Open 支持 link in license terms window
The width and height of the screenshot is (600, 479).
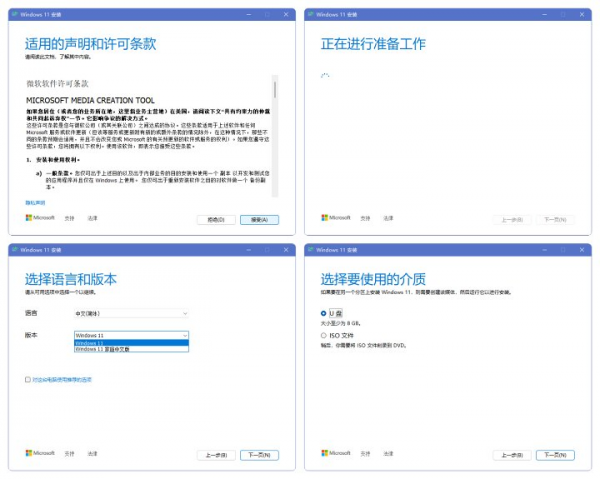(x=69, y=218)
